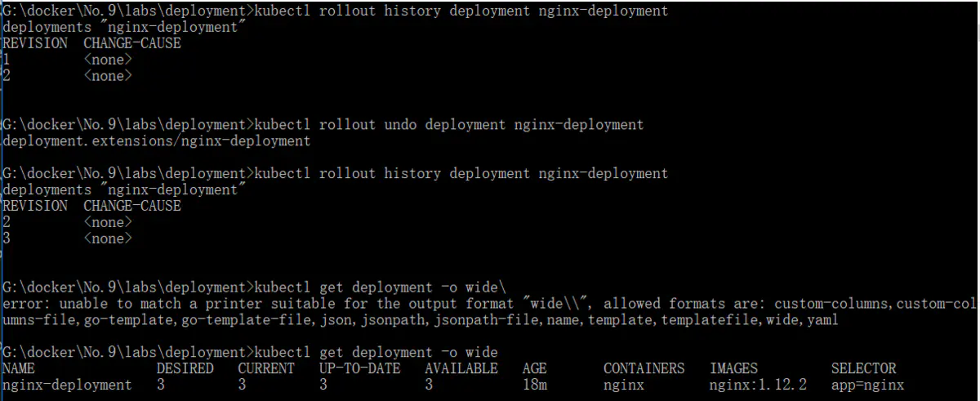Click the CONTAINERS column header
This screenshot has width=980, height=401.
coord(644,368)
